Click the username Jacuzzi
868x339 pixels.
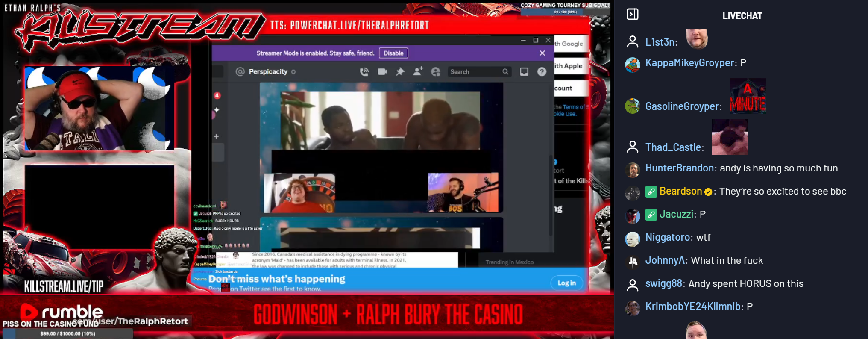click(677, 214)
